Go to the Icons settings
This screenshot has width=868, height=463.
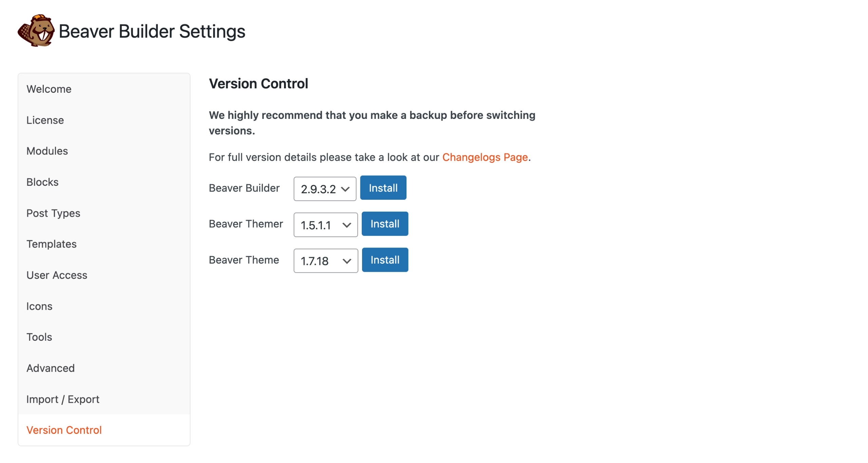pos(39,306)
